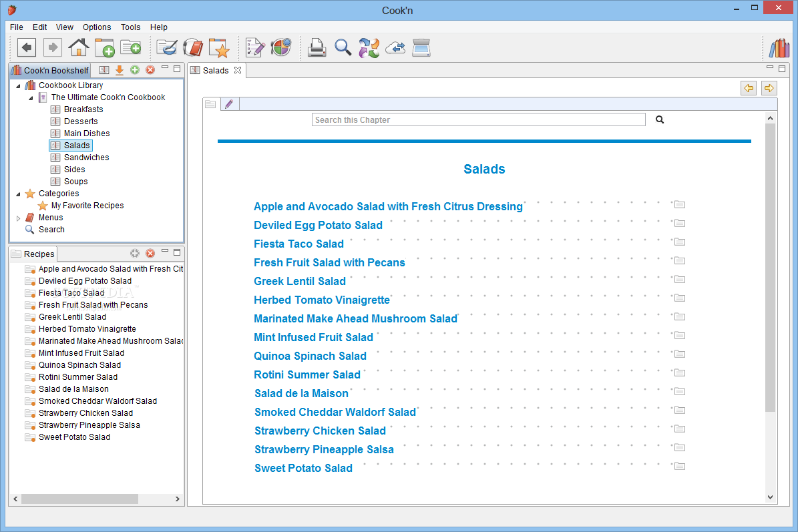
Task: Click the gray gear icon in Recipes panel
Action: [135, 253]
